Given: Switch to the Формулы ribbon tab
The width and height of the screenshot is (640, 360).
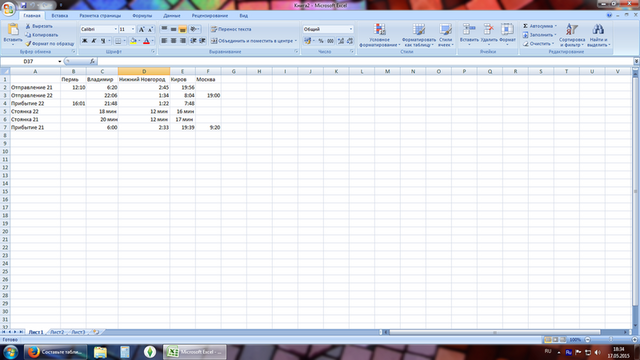Looking at the screenshot, I should pos(142,16).
